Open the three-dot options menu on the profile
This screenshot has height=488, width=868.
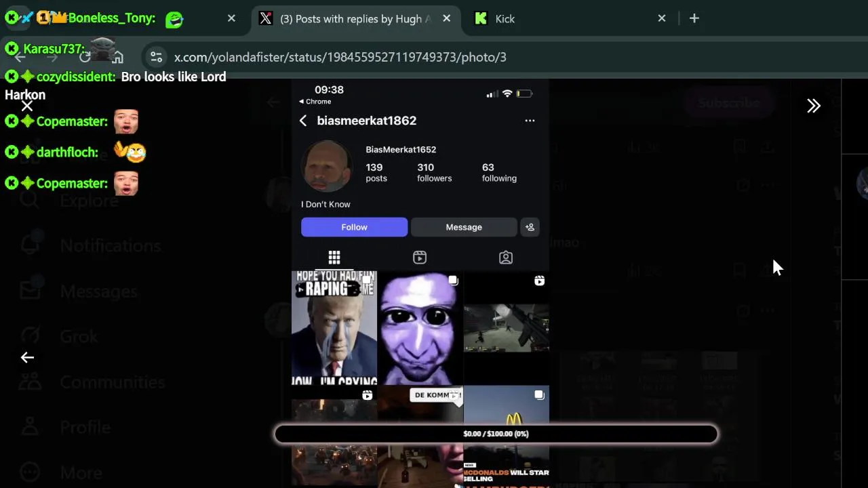click(x=530, y=121)
